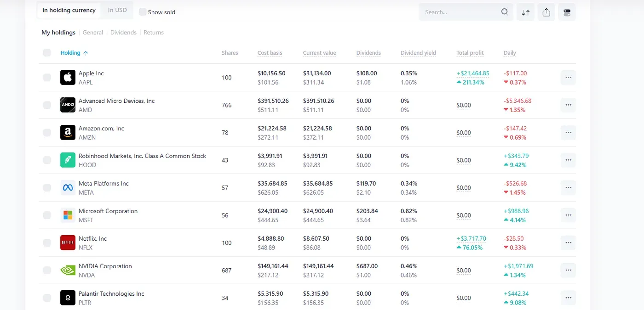Open the Dividends tab
The height and width of the screenshot is (310, 644).
tap(123, 33)
